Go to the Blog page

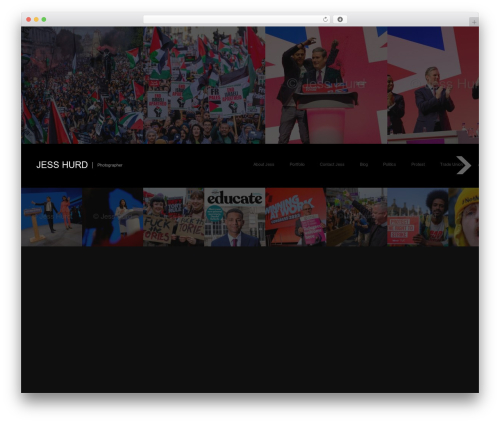364,164
